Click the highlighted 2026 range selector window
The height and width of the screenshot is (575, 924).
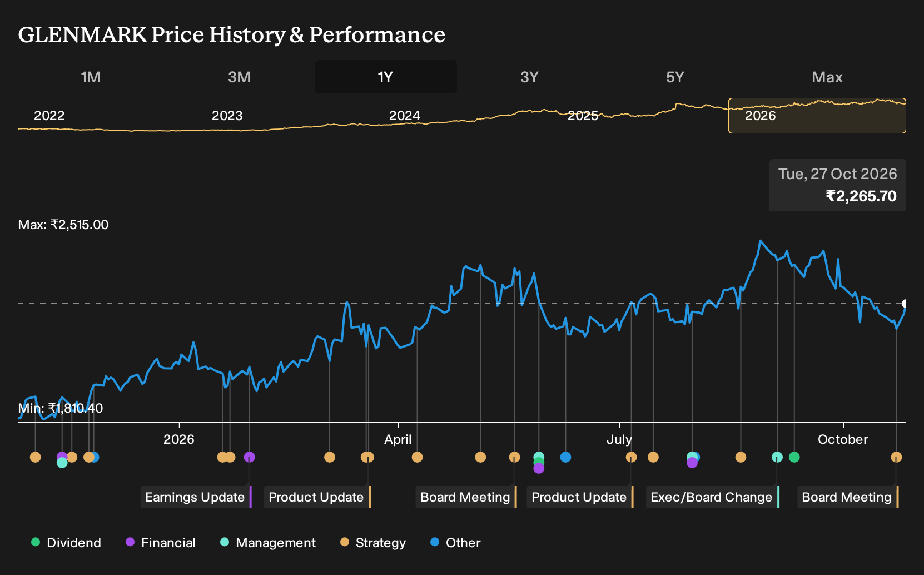[x=817, y=116]
